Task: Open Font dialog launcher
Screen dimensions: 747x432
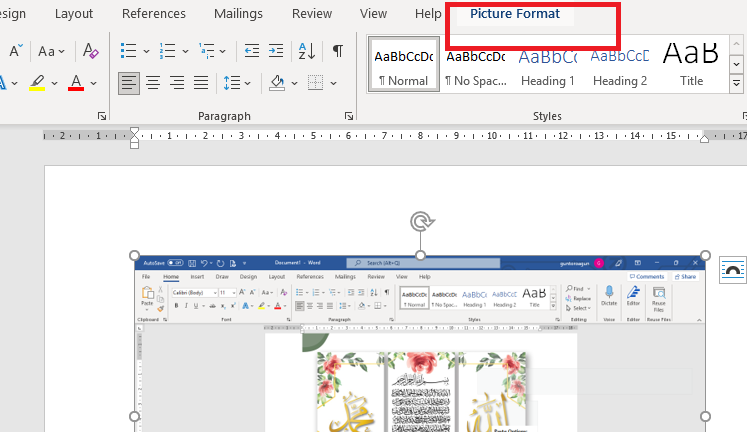Action: (x=101, y=116)
